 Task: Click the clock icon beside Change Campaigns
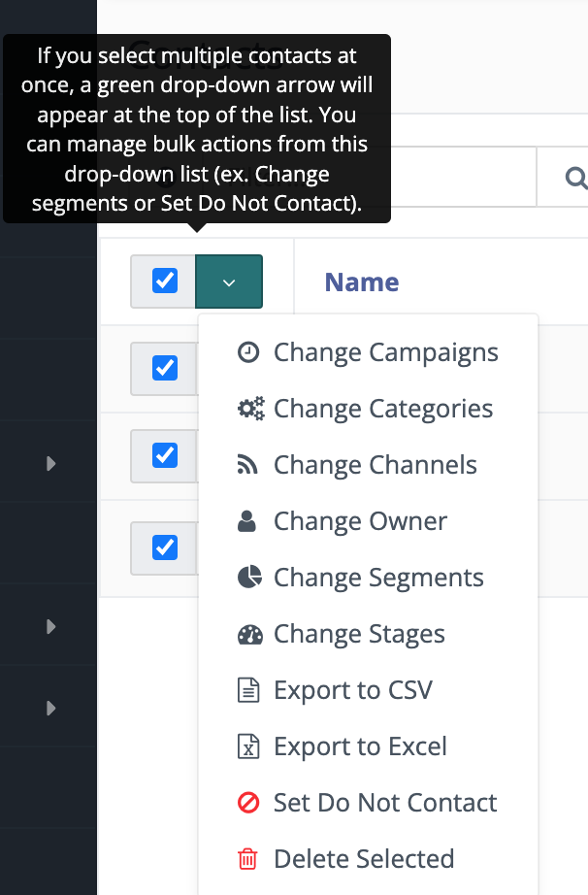[248, 352]
